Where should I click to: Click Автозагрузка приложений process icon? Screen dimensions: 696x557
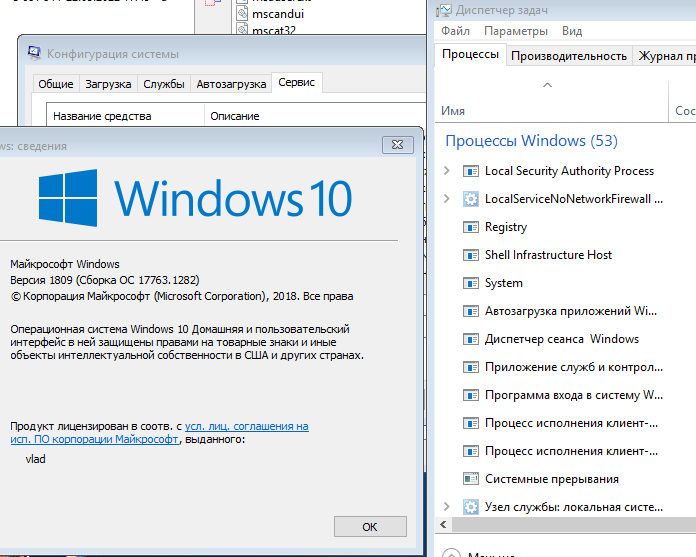tap(471, 311)
